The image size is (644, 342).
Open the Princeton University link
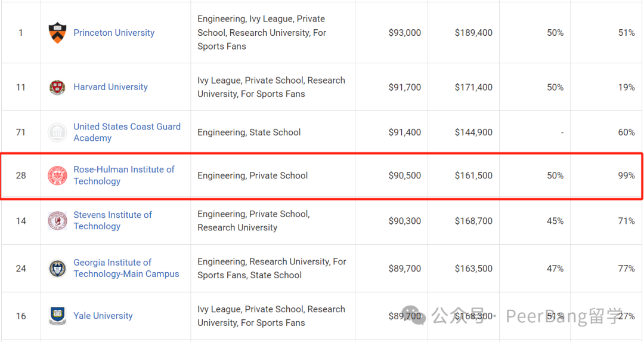point(114,32)
